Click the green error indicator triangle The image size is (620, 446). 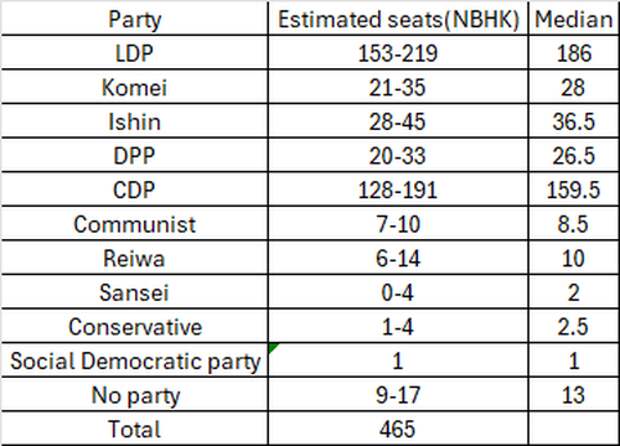(x=273, y=348)
